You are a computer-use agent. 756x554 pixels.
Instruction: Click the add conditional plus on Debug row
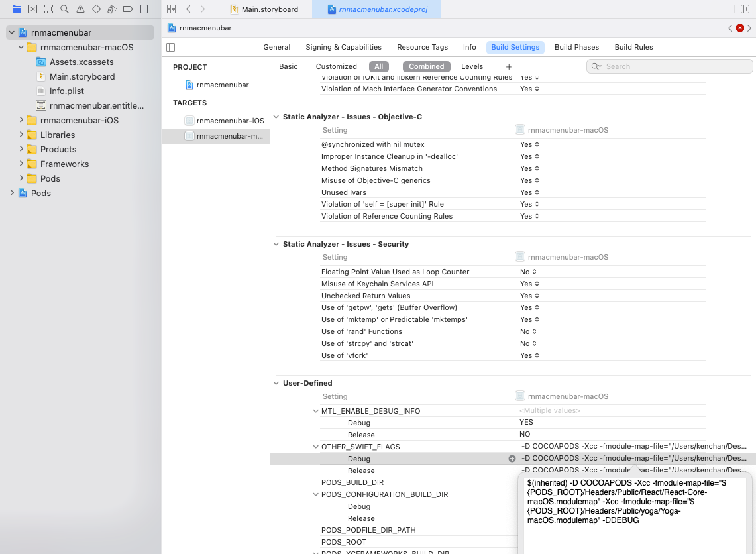click(512, 459)
